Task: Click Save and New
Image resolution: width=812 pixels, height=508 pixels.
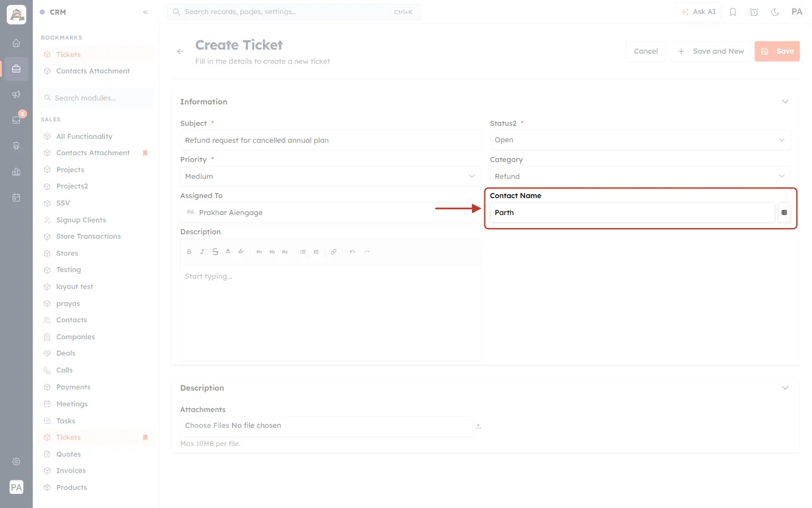Action: [x=710, y=51]
